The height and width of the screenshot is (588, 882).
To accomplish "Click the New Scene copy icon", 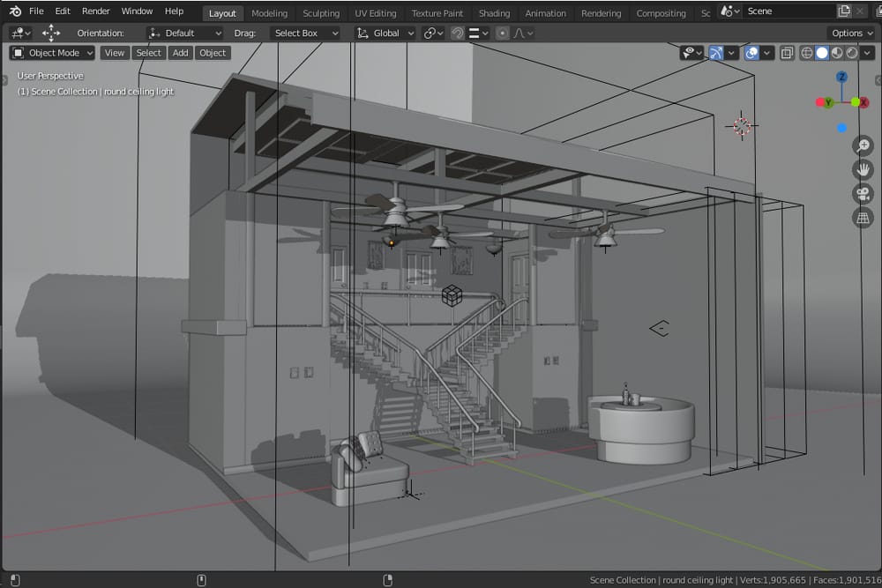I will coord(844,11).
